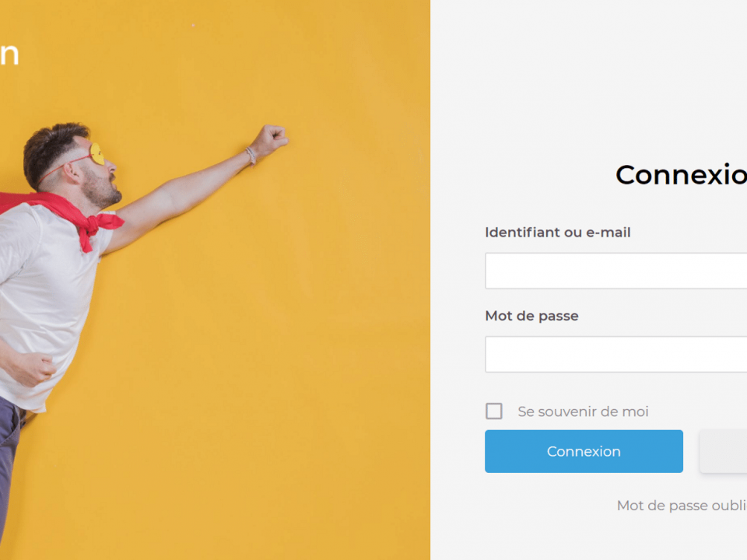Click the yellow eye mask on the man

coord(97,154)
